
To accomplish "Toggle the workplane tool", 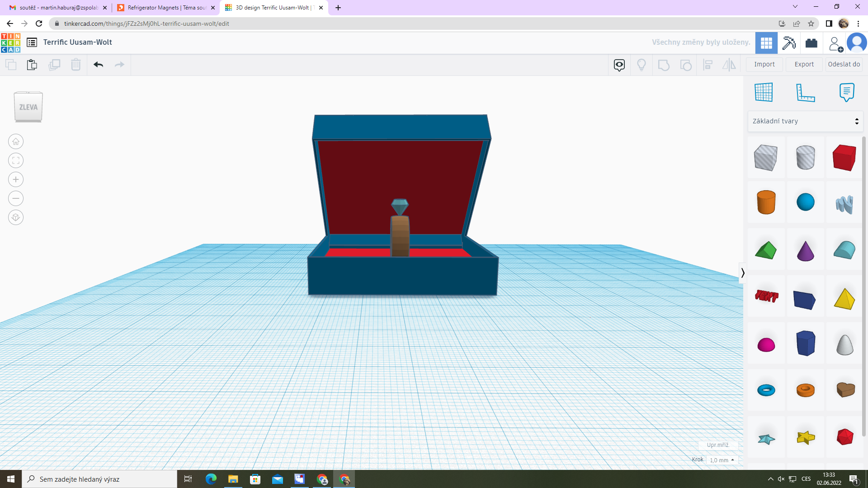I will click(764, 93).
